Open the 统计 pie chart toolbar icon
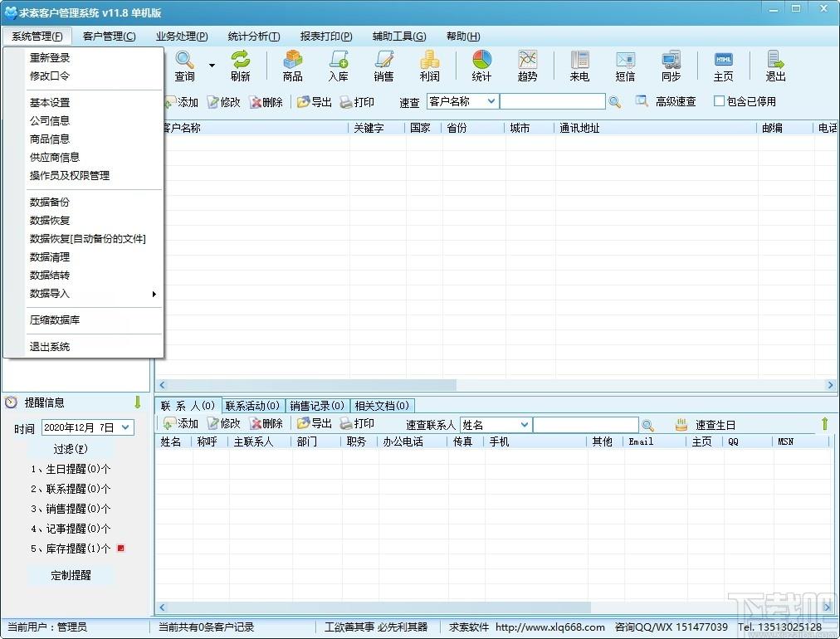 pyautogui.click(x=481, y=66)
